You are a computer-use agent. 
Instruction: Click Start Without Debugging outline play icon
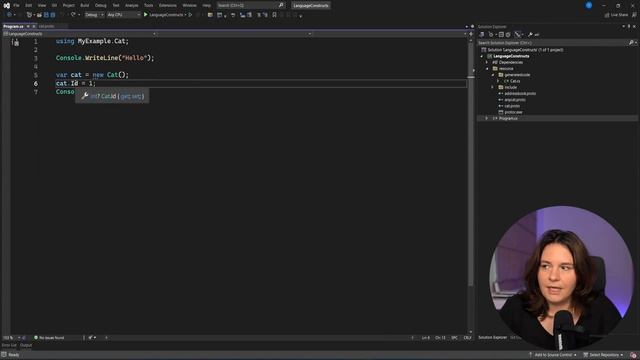(x=190, y=15)
